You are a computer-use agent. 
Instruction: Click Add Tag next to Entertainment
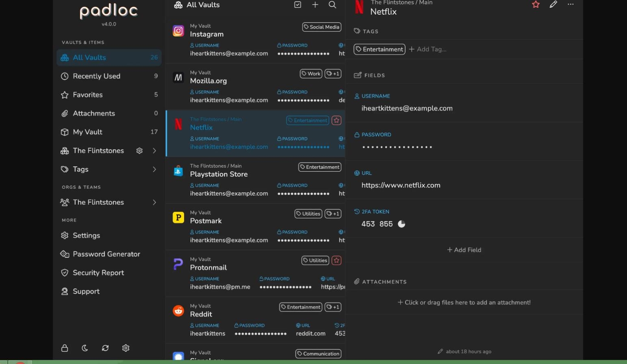pyautogui.click(x=427, y=49)
